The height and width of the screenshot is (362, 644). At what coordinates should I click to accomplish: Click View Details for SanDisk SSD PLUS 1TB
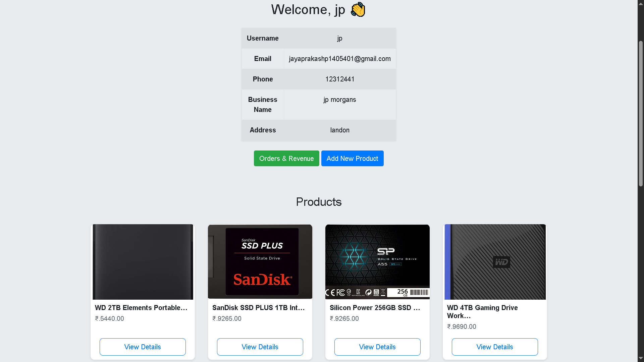tap(260, 347)
